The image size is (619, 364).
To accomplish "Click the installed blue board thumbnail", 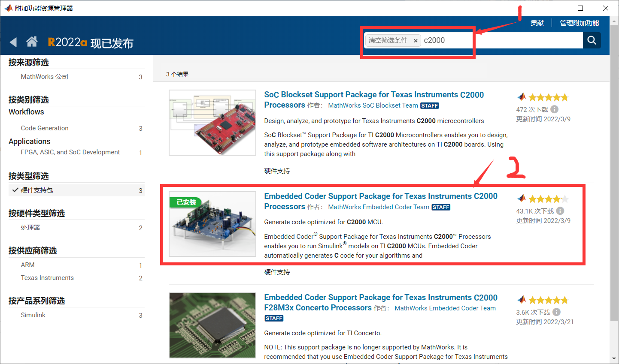I will (x=212, y=224).
